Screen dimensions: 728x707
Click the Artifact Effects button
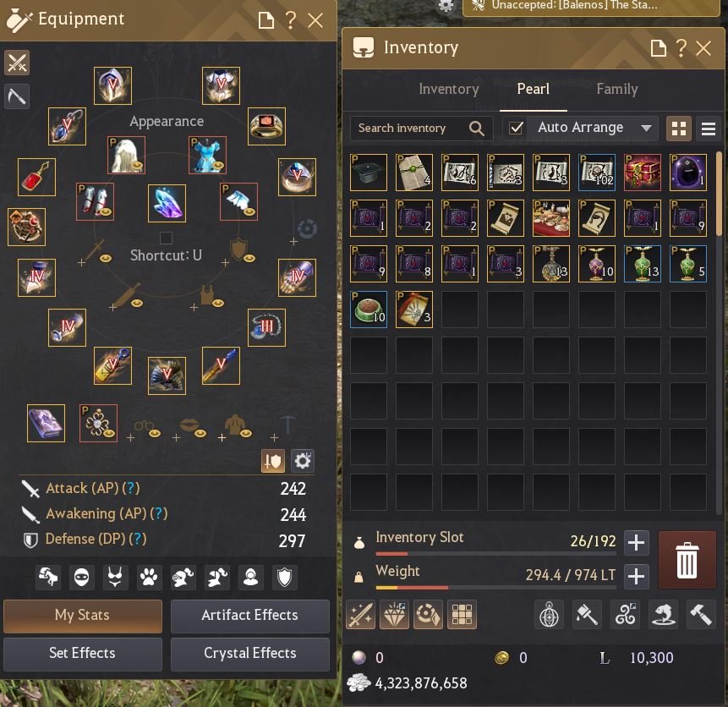click(249, 616)
